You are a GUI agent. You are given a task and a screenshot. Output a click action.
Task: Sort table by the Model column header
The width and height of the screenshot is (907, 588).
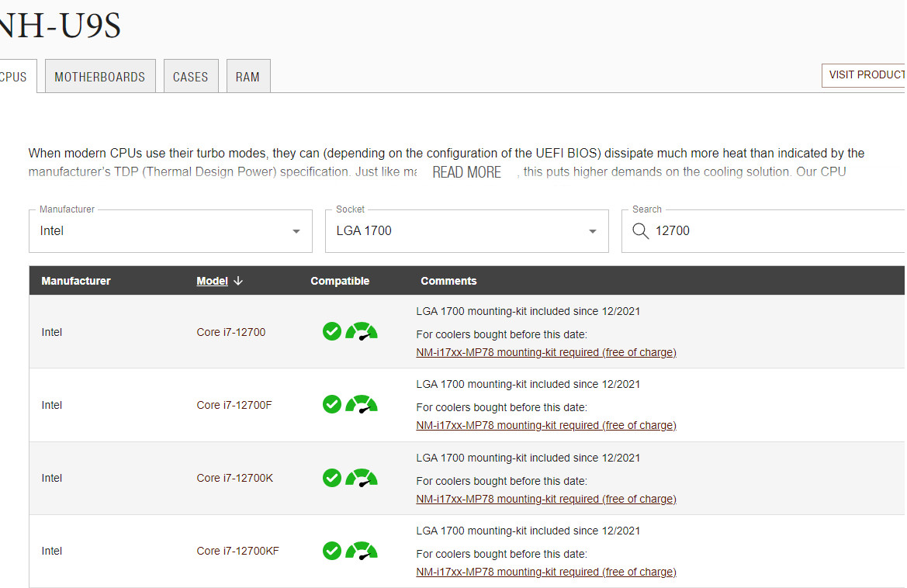pyautogui.click(x=213, y=281)
